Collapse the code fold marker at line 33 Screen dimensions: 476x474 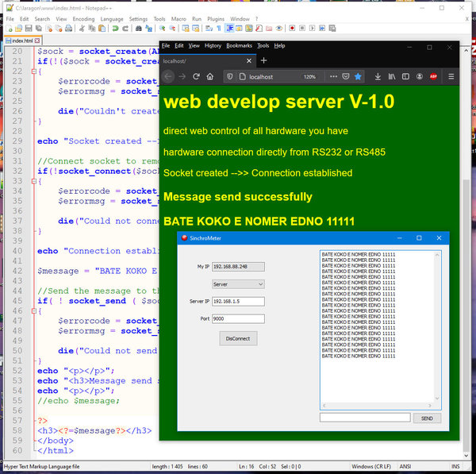pyautogui.click(x=33, y=181)
